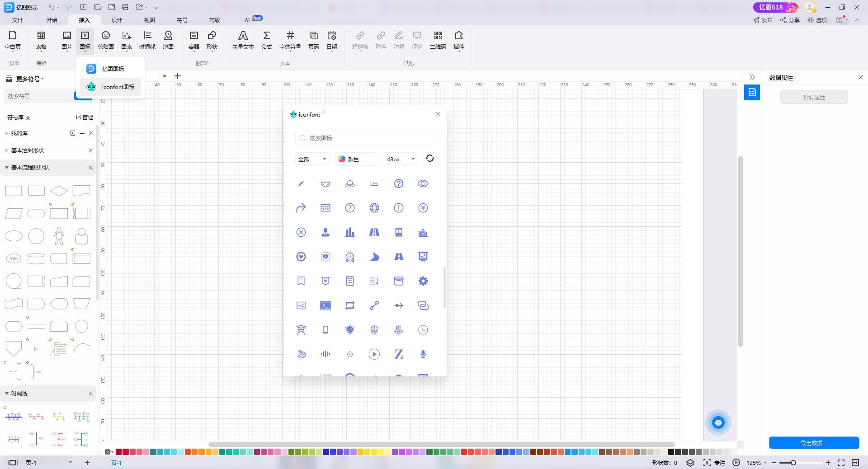Pick the bar chart icon in iconfont panel
Screen dimensions: 868x469
(x=350, y=232)
